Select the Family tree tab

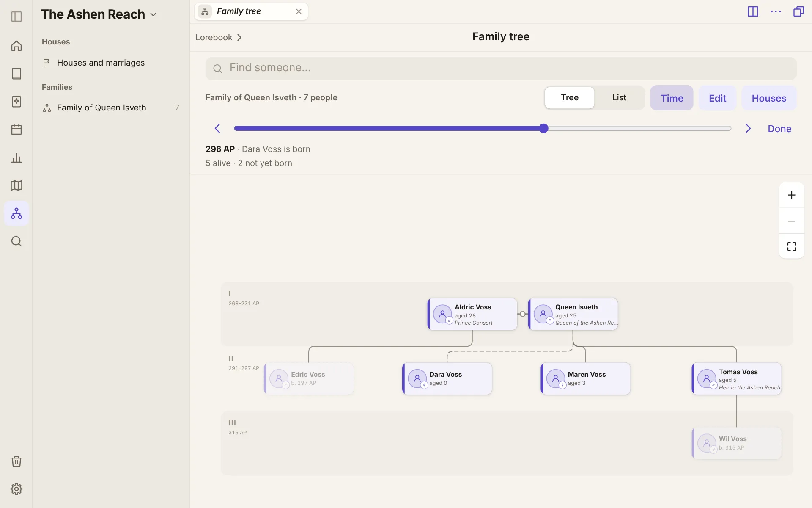(x=251, y=11)
